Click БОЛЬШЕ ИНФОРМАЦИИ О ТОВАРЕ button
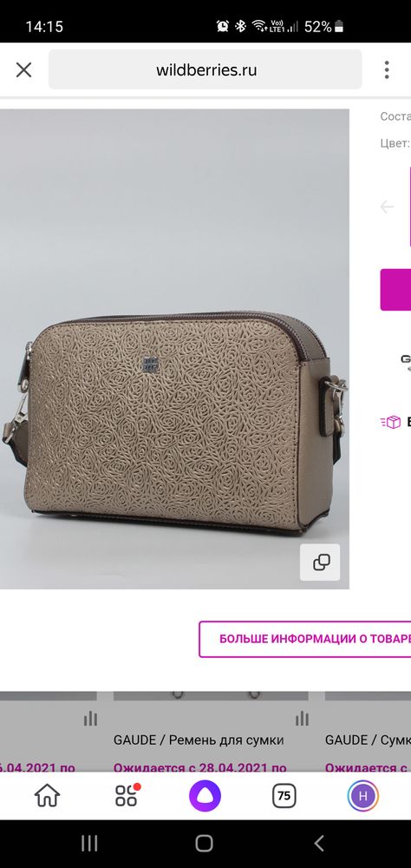This screenshot has height=868, width=411. (305, 639)
